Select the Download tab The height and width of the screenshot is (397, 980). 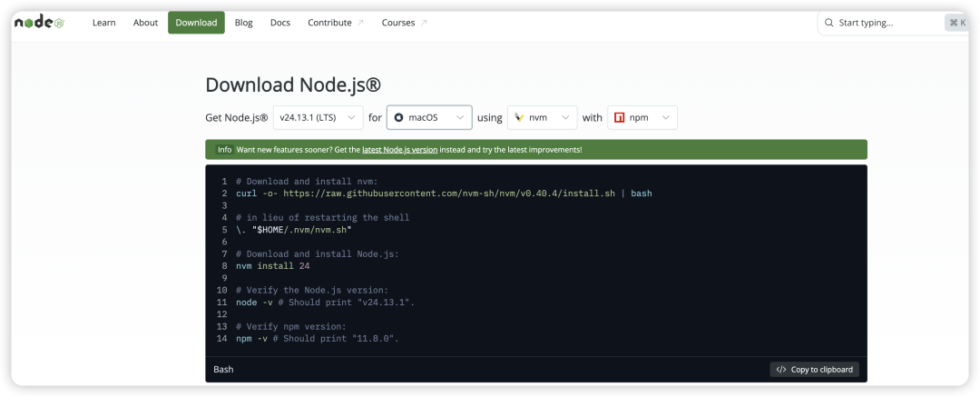[196, 23]
